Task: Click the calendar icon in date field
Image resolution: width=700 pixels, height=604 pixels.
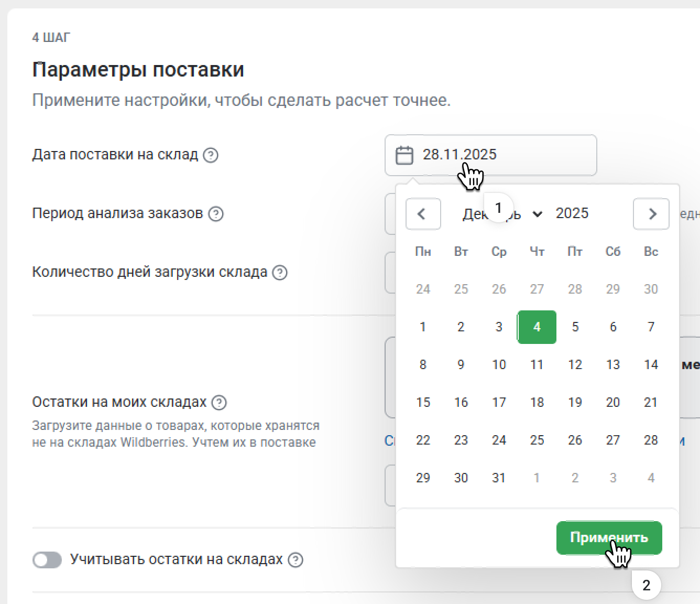Action: pos(404,155)
